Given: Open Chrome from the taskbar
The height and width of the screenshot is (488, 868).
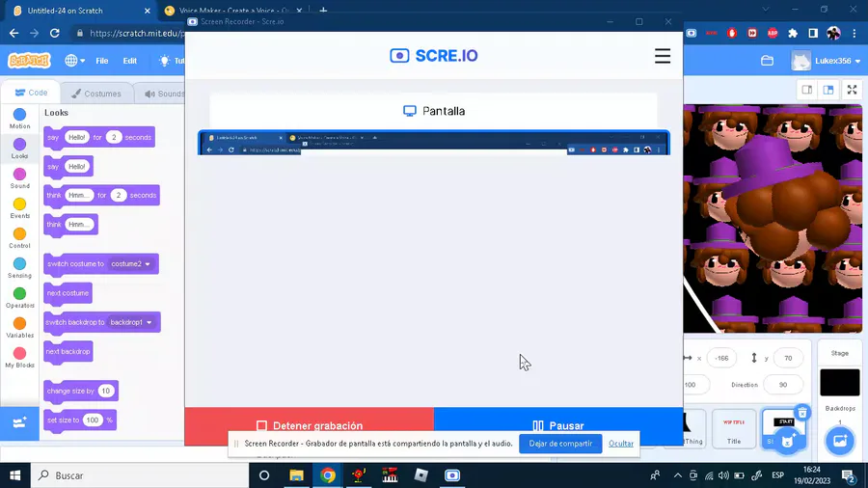Looking at the screenshot, I should (x=327, y=475).
